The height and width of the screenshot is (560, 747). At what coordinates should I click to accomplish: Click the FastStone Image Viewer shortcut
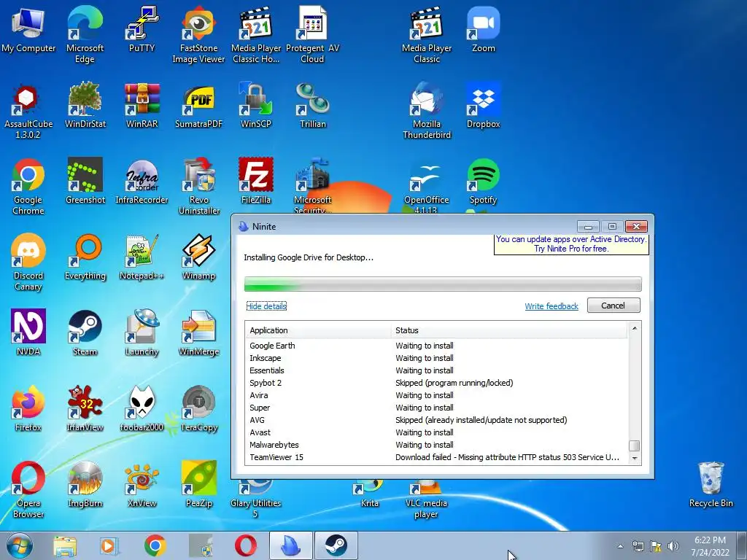(198, 34)
